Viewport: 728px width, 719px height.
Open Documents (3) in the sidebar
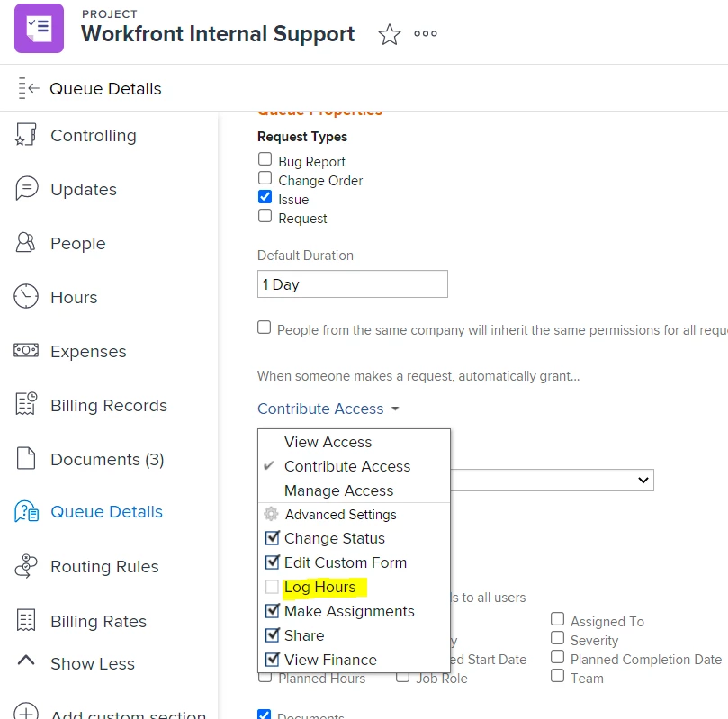click(107, 459)
